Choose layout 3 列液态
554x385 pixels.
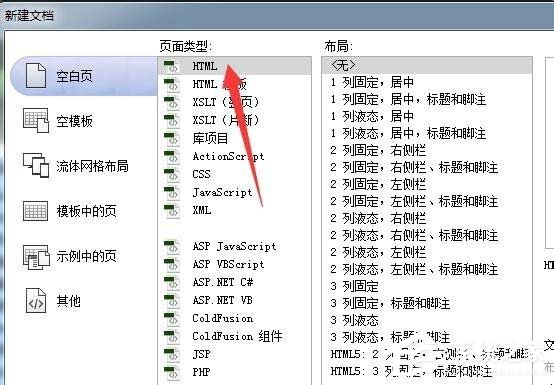pos(354,320)
